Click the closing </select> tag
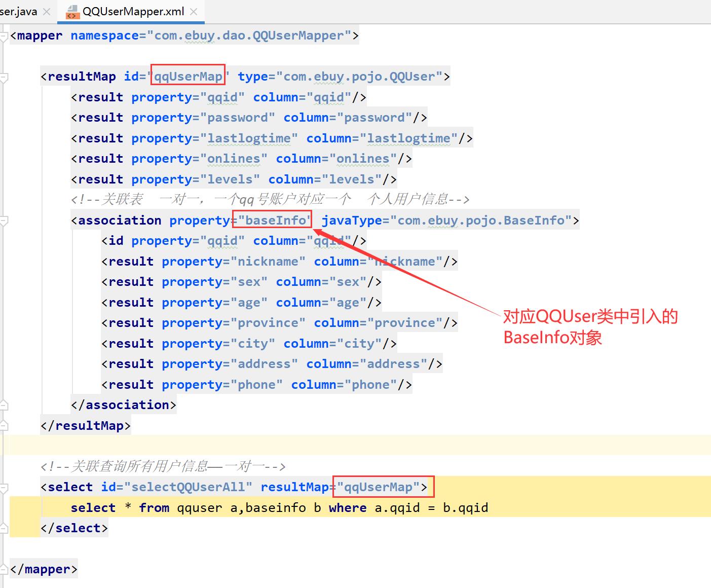Viewport: 711px width, 588px height. (74, 528)
